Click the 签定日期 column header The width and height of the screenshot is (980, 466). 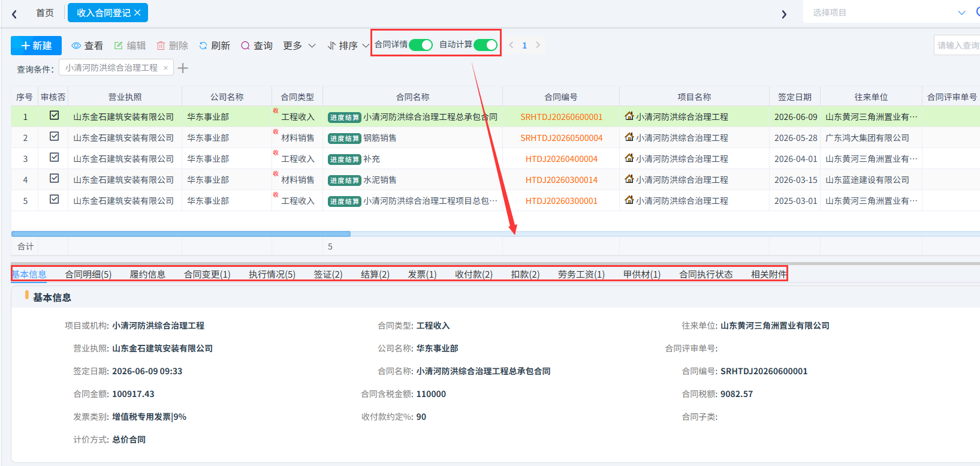795,97
